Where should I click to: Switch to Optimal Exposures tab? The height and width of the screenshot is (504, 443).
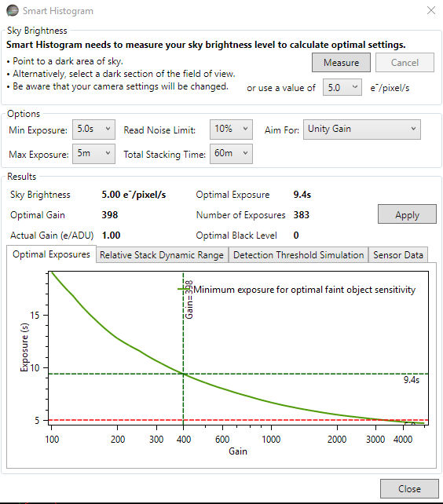(51, 254)
